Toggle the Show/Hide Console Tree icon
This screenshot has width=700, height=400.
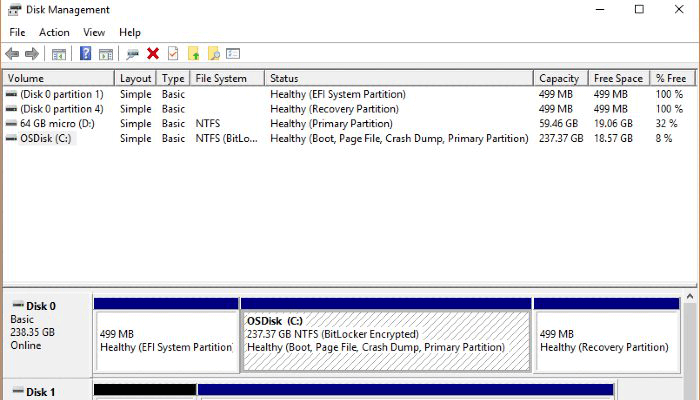59,54
